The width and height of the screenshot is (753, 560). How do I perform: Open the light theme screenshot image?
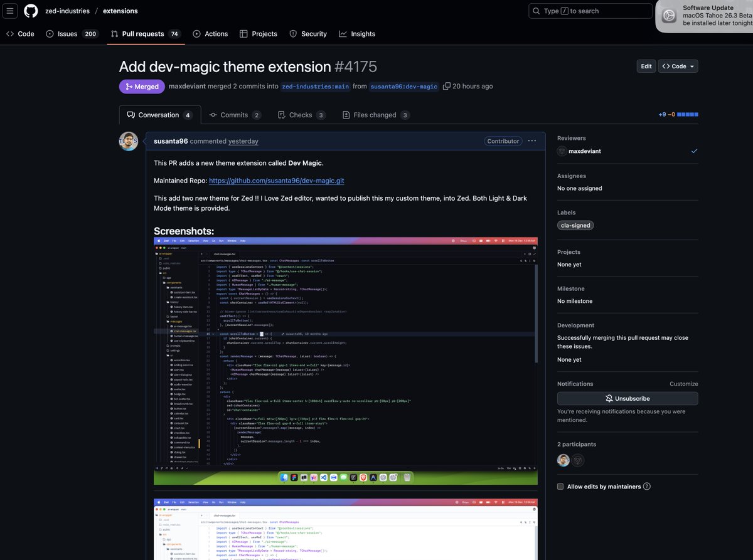point(346,529)
